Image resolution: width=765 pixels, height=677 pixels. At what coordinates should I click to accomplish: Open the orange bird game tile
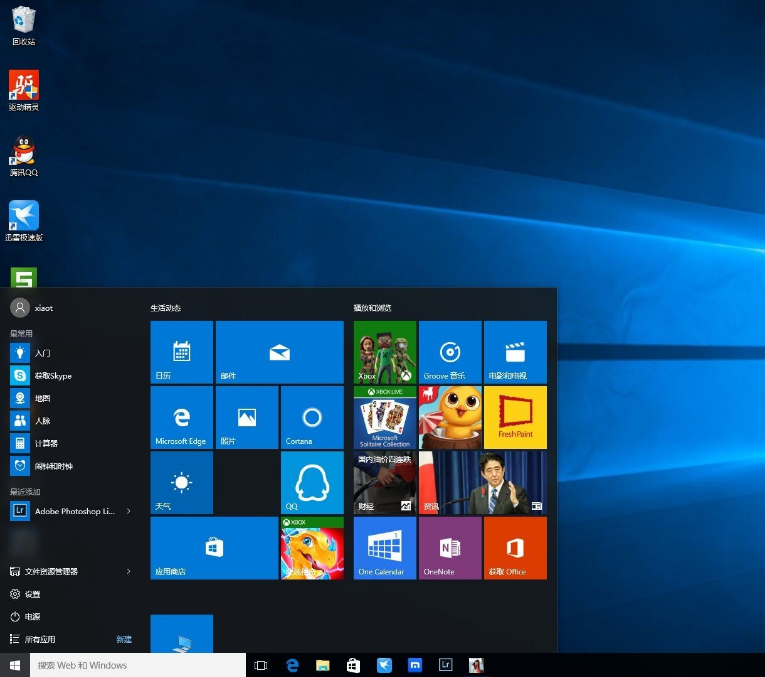coord(450,417)
